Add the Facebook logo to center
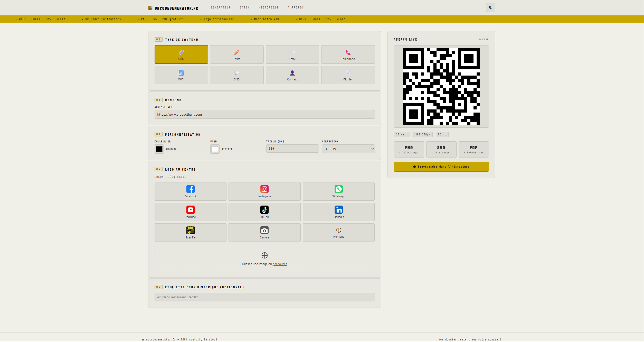Viewport: 644px width, 342px height. click(x=190, y=191)
